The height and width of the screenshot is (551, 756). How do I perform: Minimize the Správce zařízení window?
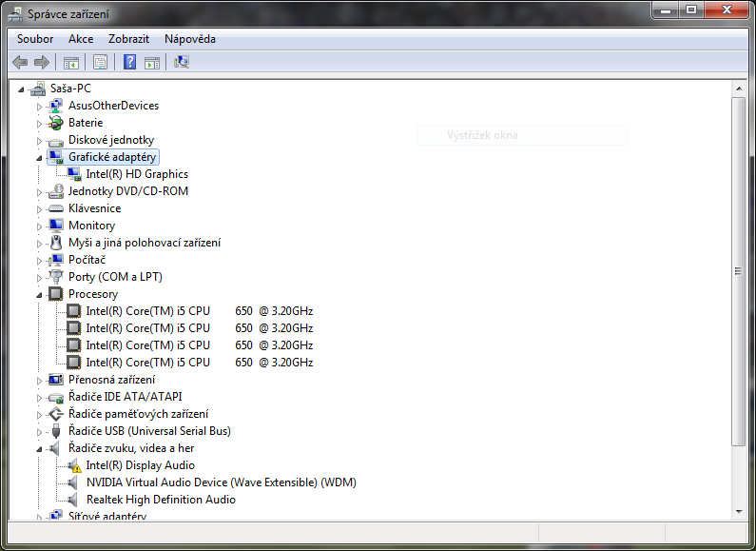coord(666,10)
